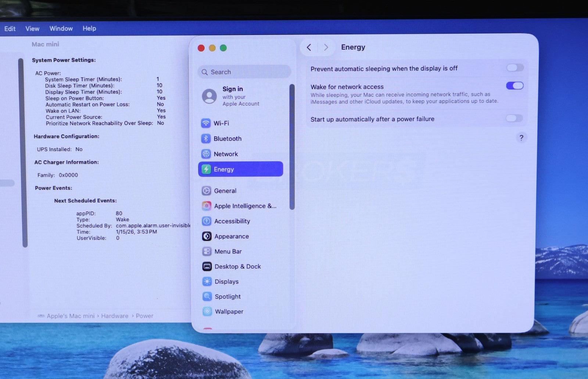The width and height of the screenshot is (588, 379).
Task: Open the Window menu
Action: coord(61,29)
